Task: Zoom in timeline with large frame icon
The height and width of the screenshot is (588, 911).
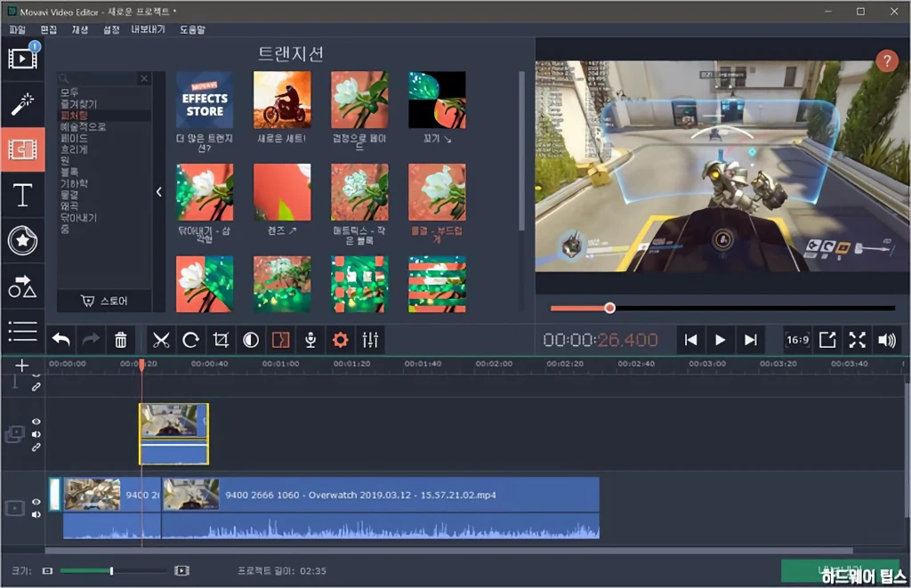Action: click(x=181, y=571)
